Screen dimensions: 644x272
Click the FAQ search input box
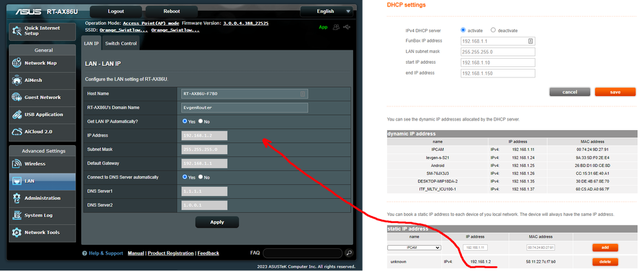pos(303,253)
